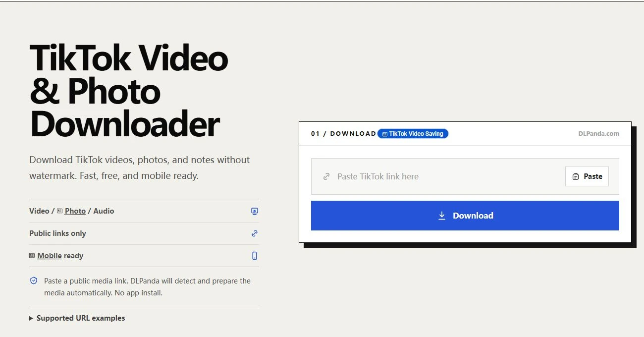Click the Download TikTok videos description text
The width and height of the screenshot is (644, 337).
[140, 168]
